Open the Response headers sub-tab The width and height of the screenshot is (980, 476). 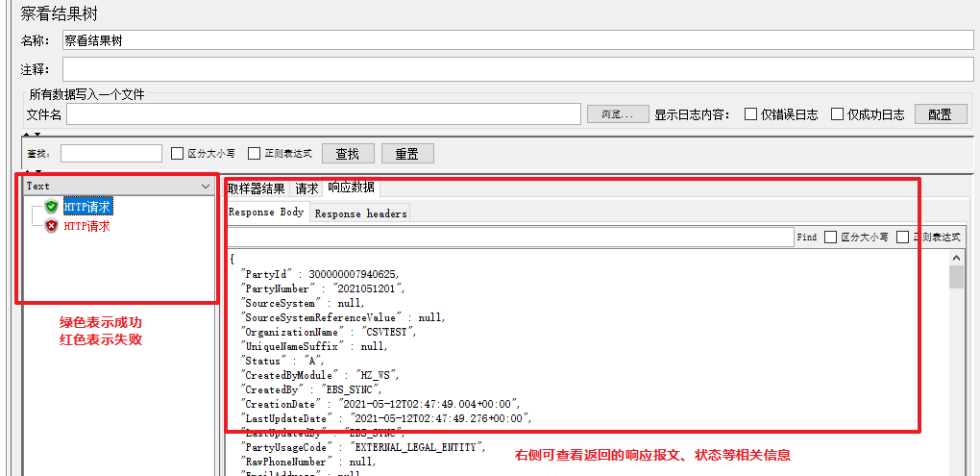point(360,213)
